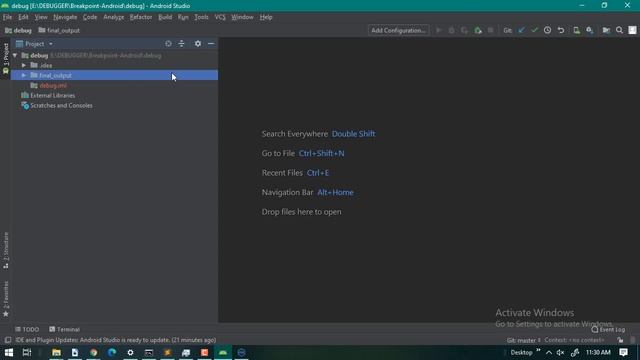Viewport: 640px width, 360px height.
Task: Open the Tools menu
Action: (x=201, y=17)
